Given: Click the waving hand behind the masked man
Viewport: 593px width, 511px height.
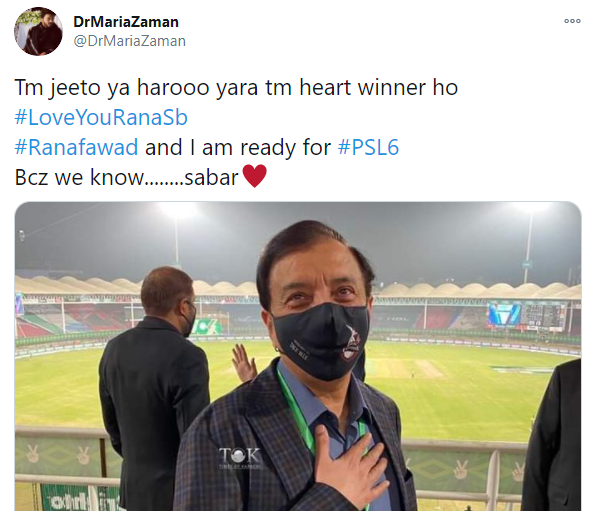Looking at the screenshot, I should pos(244,364).
